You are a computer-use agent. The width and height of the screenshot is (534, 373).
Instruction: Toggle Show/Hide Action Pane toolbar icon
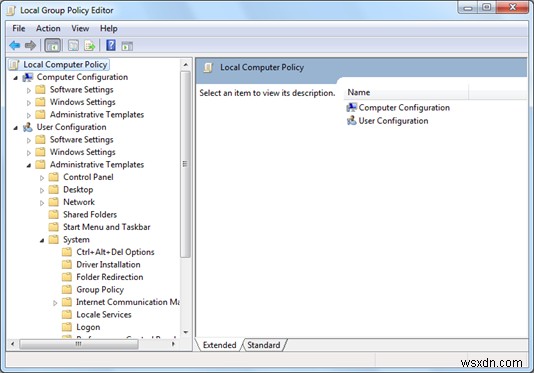(x=127, y=46)
